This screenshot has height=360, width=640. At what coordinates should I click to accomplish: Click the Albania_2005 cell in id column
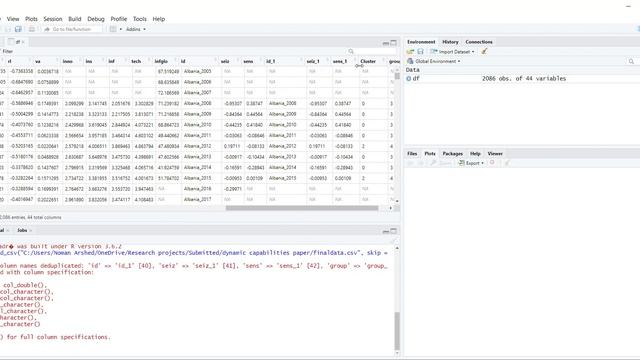point(198,71)
